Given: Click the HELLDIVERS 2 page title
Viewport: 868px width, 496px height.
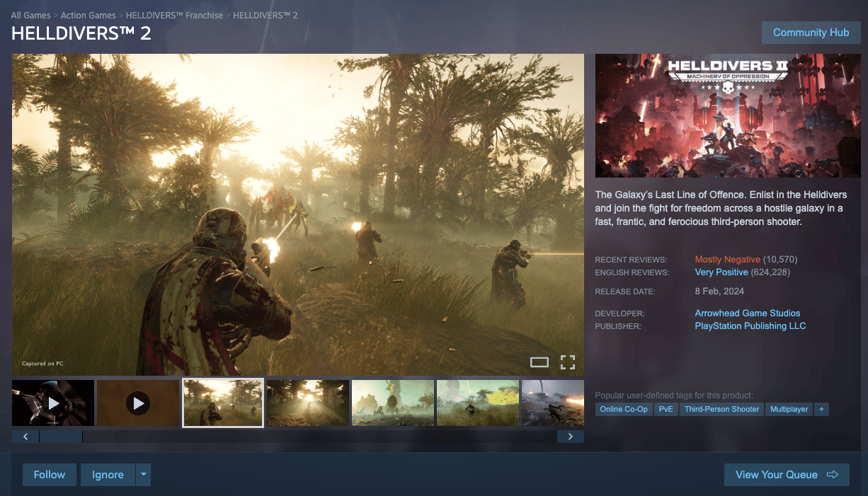Looking at the screenshot, I should pyautogui.click(x=81, y=33).
